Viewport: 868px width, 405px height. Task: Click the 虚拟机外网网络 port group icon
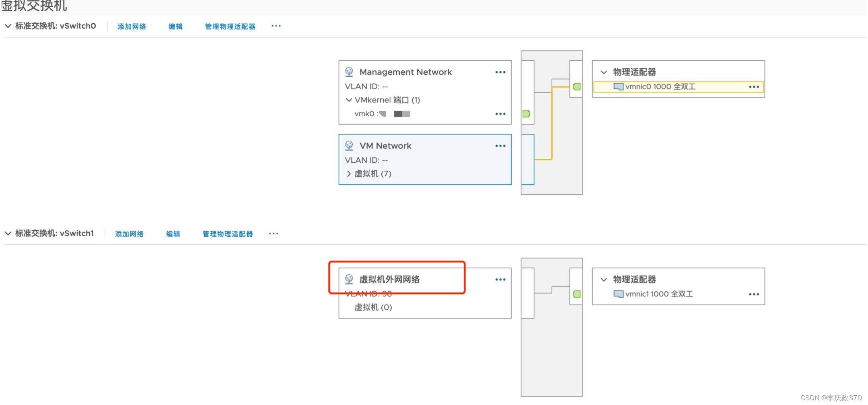[349, 279]
